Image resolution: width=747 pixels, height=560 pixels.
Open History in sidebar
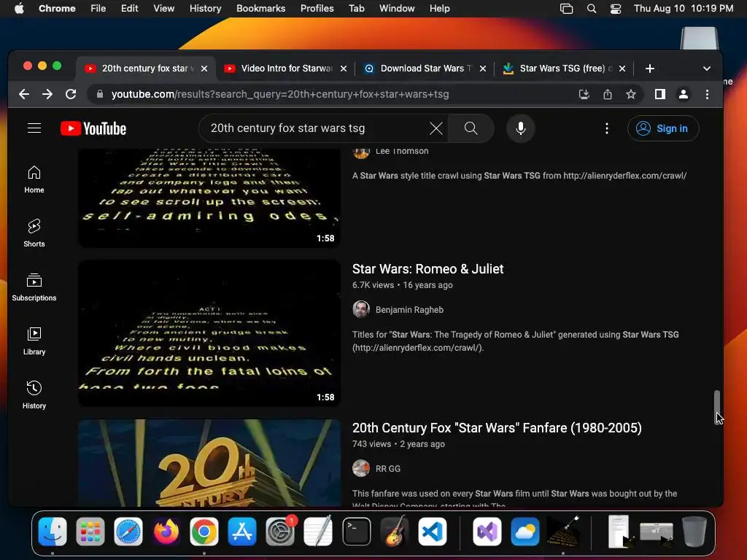click(34, 395)
